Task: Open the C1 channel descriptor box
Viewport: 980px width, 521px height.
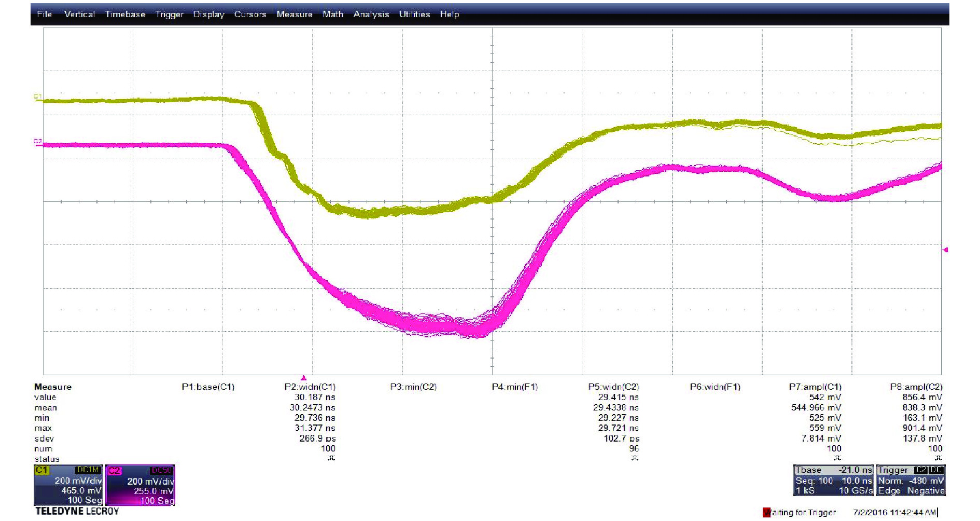Action: (x=68, y=485)
